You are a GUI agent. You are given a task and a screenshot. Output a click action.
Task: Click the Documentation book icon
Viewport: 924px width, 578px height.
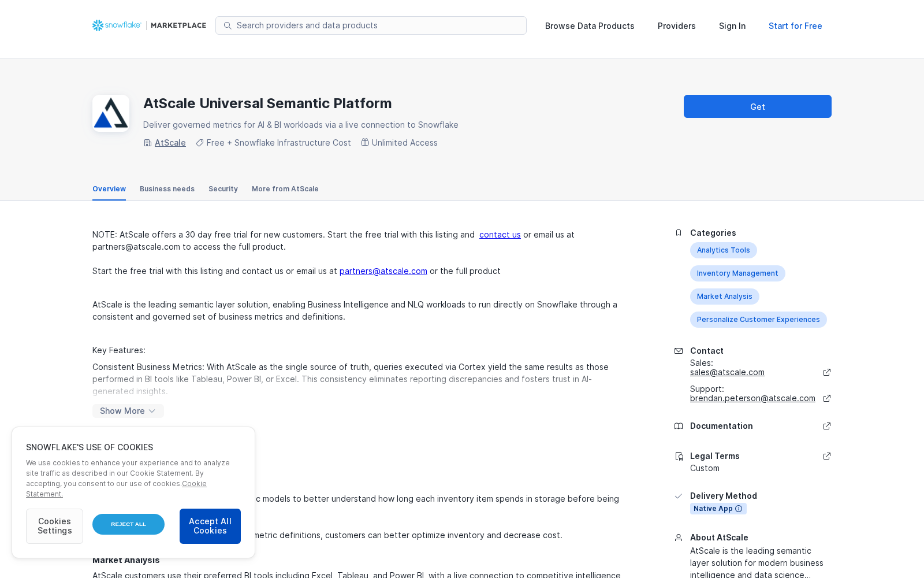pyautogui.click(x=679, y=426)
